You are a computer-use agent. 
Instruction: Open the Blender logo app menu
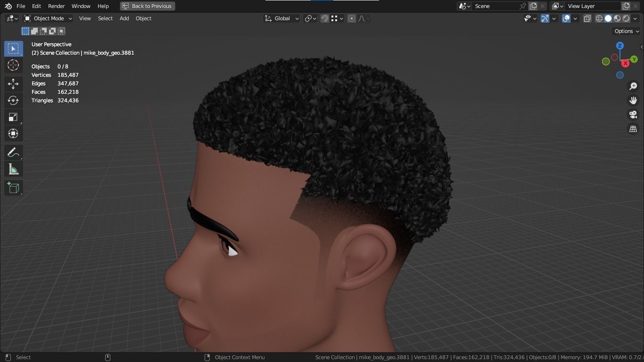(8, 6)
